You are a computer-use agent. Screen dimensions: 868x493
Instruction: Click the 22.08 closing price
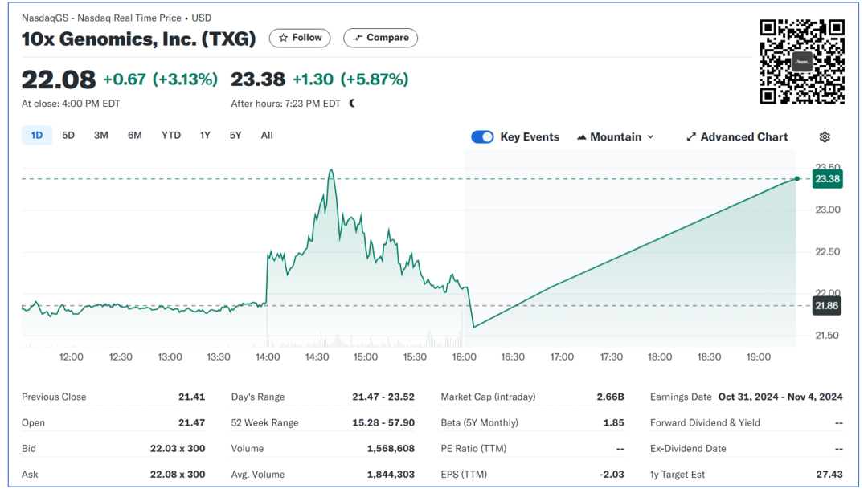point(59,79)
